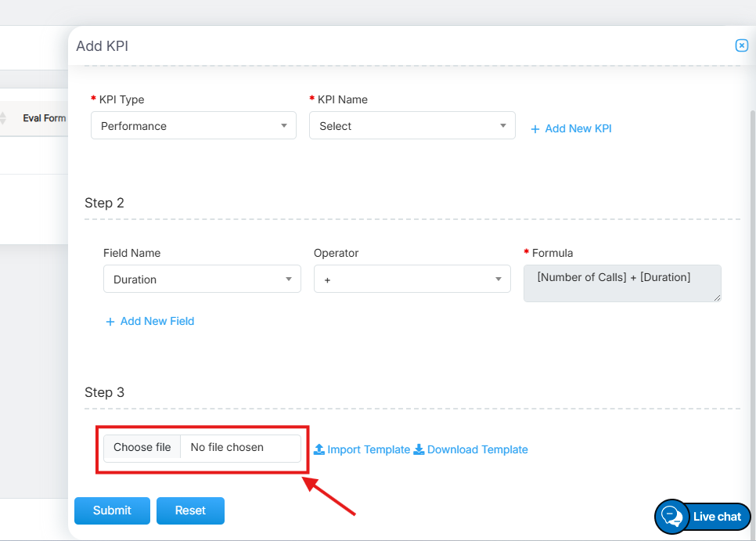Expand the Operator dropdown
This screenshot has height=541, width=756.
coord(412,280)
